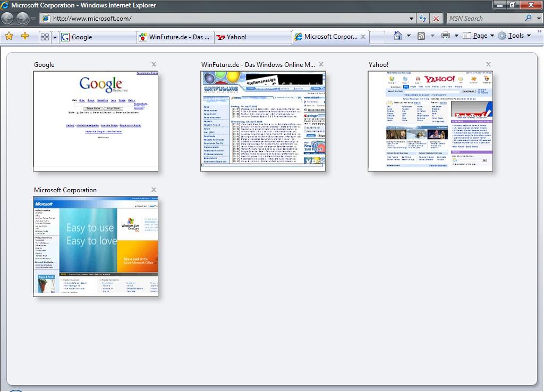Toggle the Quick Tabs grid button
This screenshot has width=544, height=392.
[45, 37]
